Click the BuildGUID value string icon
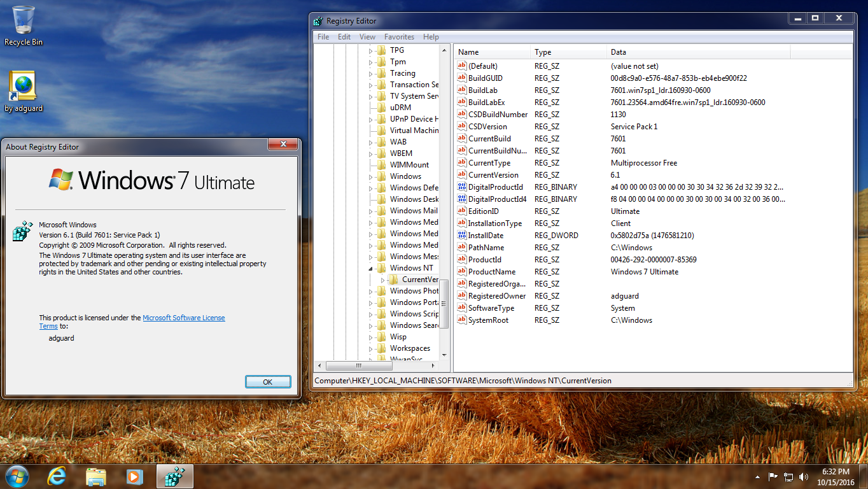Screen dimensions: 868x489 point(462,78)
